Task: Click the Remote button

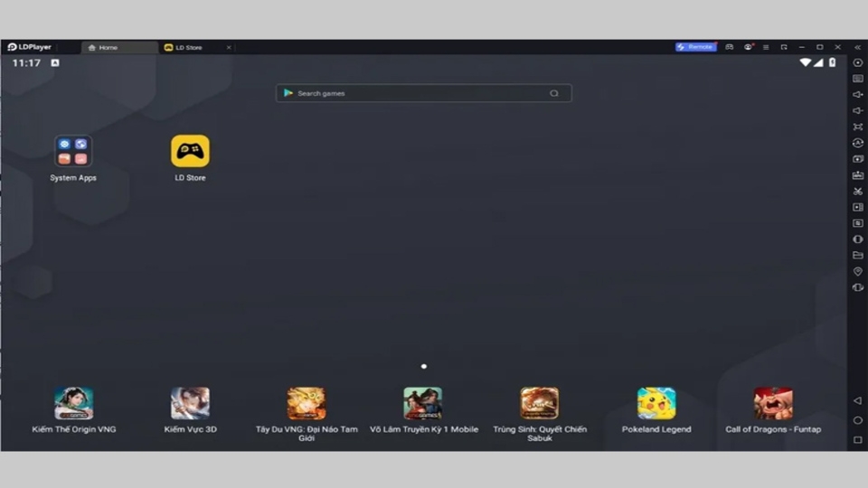Action: pyautogui.click(x=696, y=47)
